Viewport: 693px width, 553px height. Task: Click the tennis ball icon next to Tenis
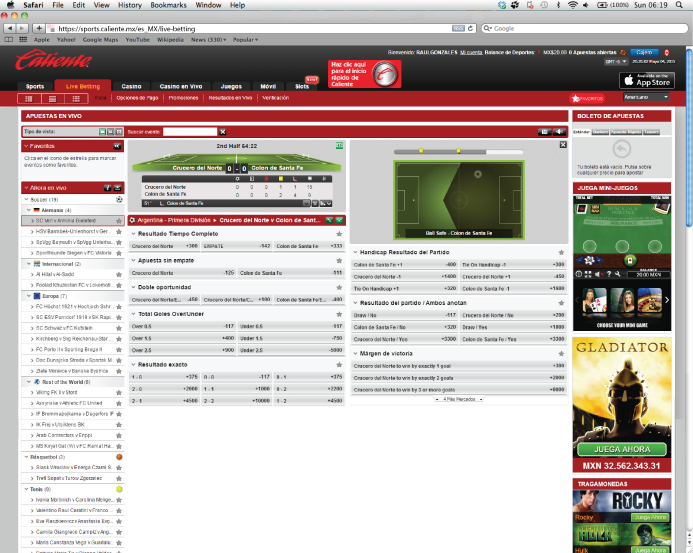(119, 489)
